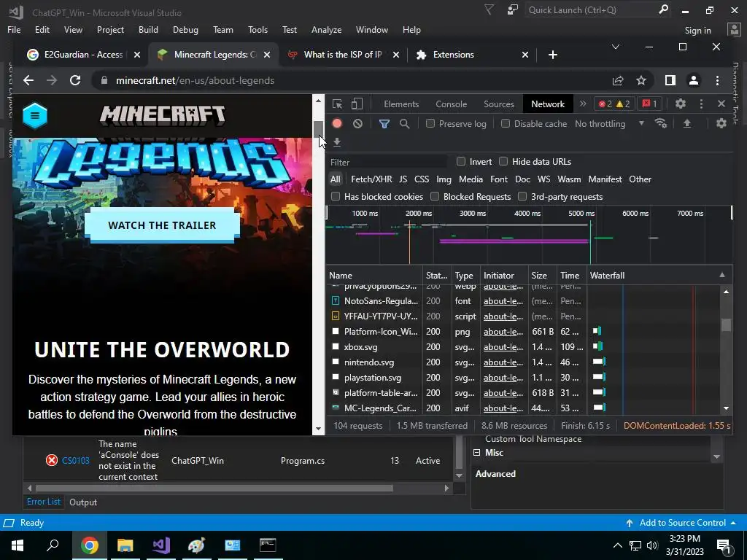Toggle the network filter funnel icon
This screenshot has height=560, width=747.
pos(384,124)
